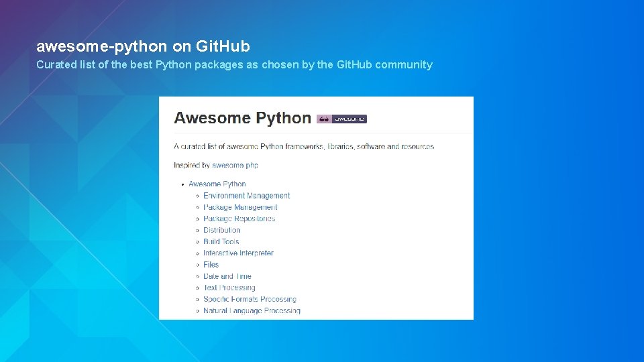
Task: Select the Text Processing link
Action: pos(229,288)
